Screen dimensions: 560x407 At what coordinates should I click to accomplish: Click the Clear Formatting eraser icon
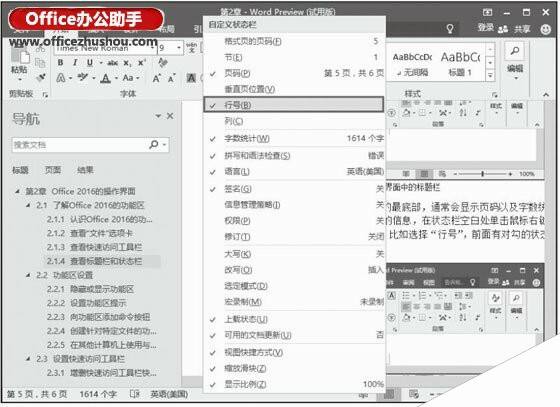(x=163, y=62)
